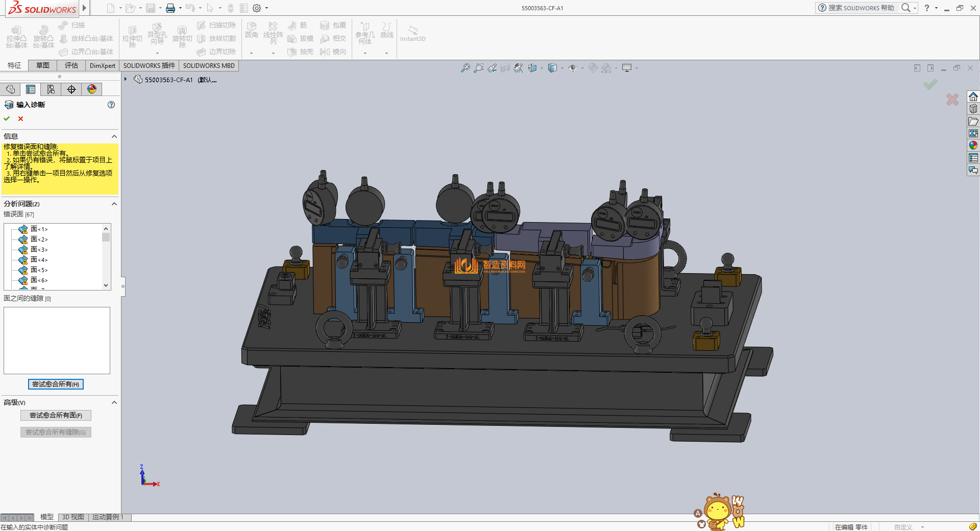Collapse the 信息 section

tap(114, 136)
